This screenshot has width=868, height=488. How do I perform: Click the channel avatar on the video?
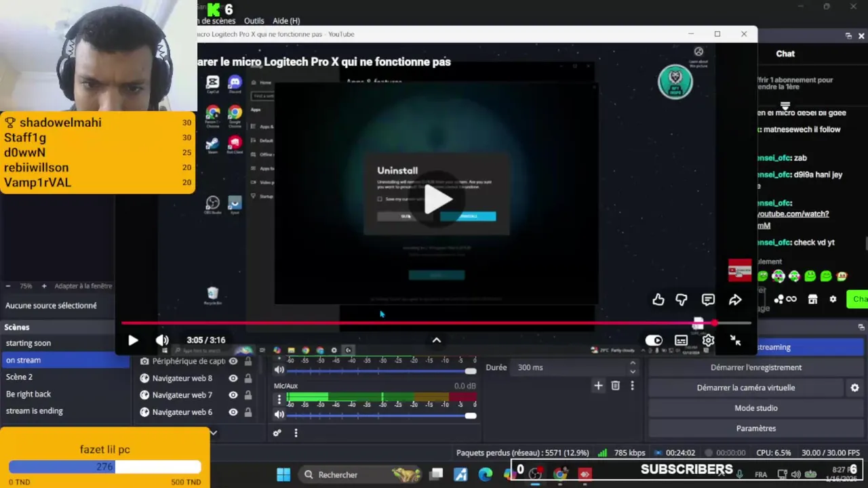[x=675, y=82]
